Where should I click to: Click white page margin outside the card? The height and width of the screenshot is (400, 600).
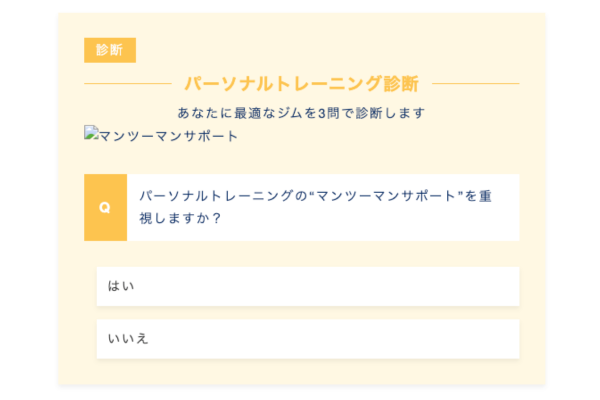click(28, 200)
